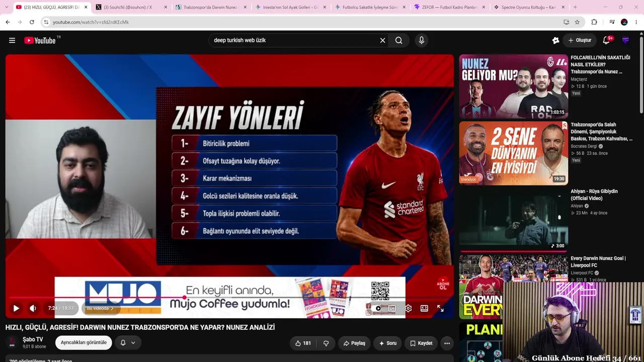Expand the notification preferences chevron for Şabo TV
Viewport: 644px width, 362px height.
click(x=133, y=343)
